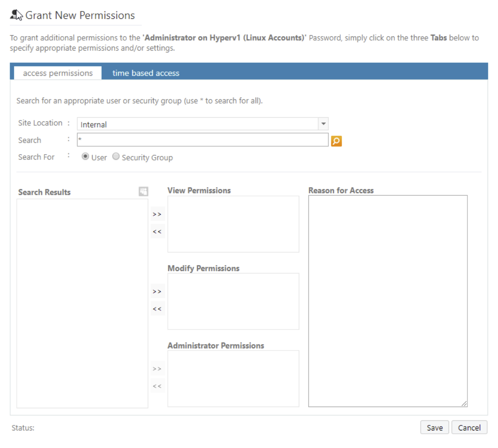Switch to the access permissions tab
Screen dimensions: 498x448
(57, 73)
